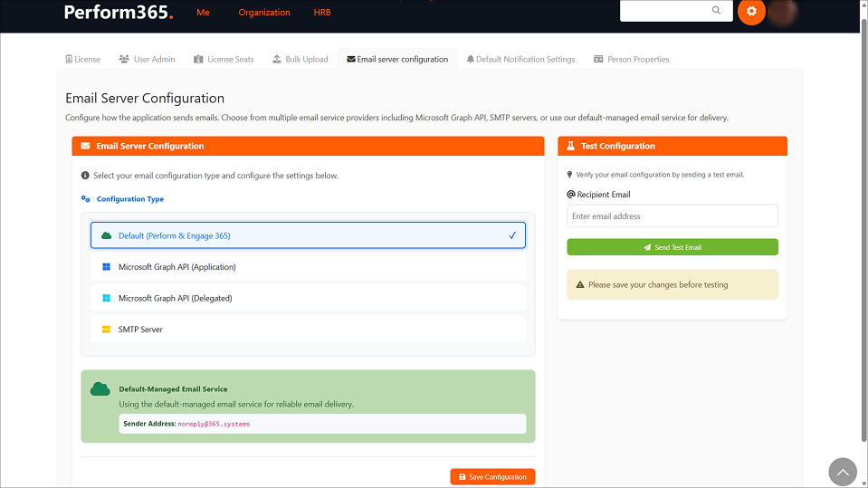Open the HRB menu
The height and width of the screenshot is (488, 868).
(x=322, y=12)
